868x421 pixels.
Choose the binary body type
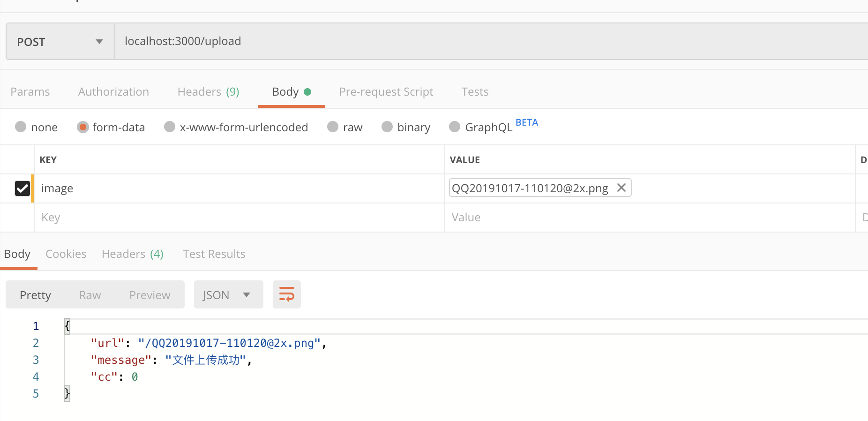click(x=387, y=127)
